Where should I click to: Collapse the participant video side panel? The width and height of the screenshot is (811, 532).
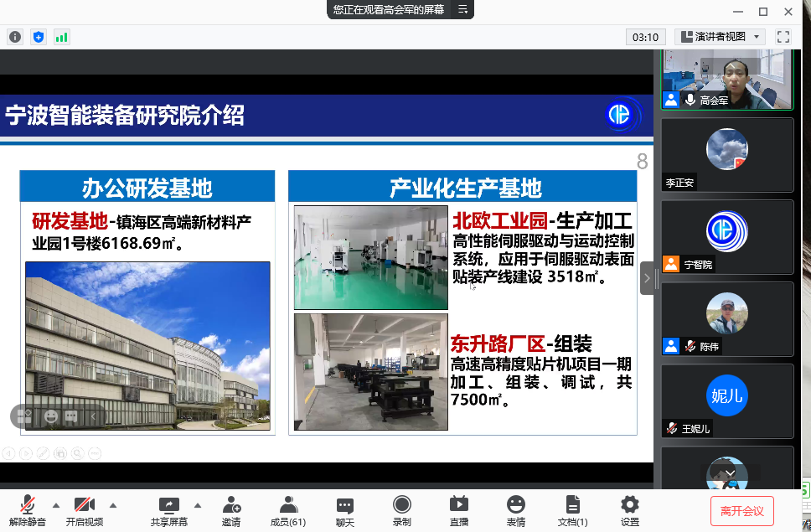647,278
